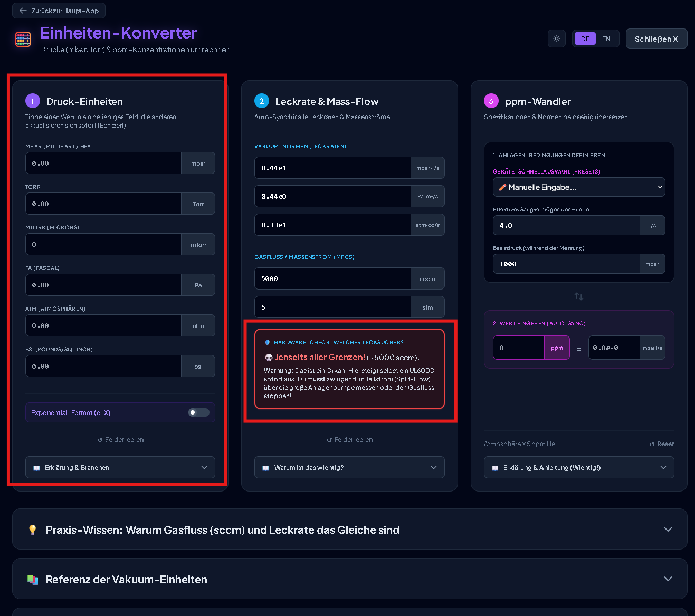Click the atm·cc/s leak rate field
The image size is (695, 616).
point(332,225)
